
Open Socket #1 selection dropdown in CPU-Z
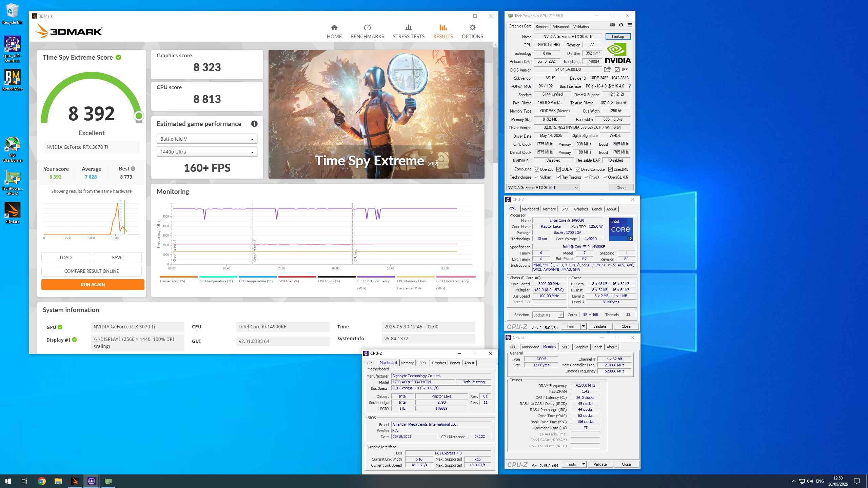point(548,315)
